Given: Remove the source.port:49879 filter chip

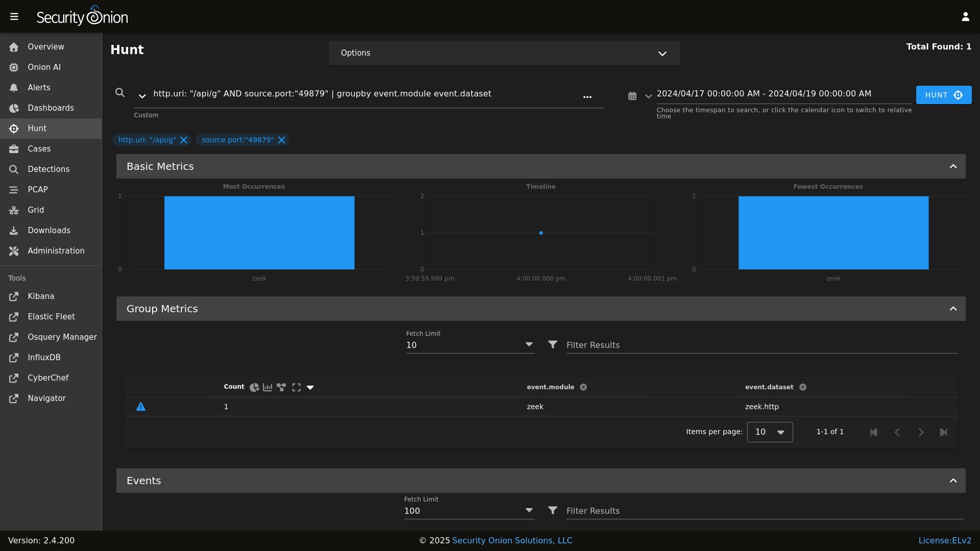Looking at the screenshot, I should [282, 140].
